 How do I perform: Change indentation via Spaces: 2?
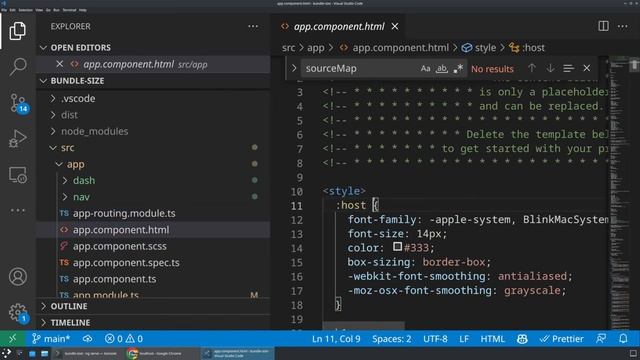(x=391, y=339)
